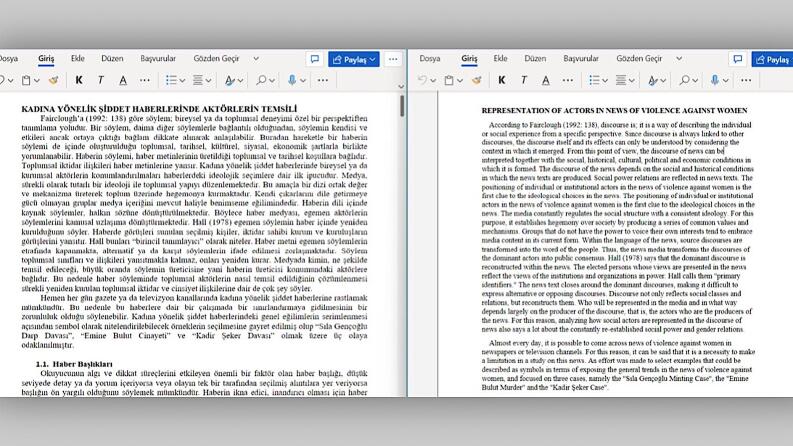Click heading 'REPRESENTATION OF ACTORS IN NEWS OF VIOLENCE AGAINST WOMEN'

click(x=614, y=110)
